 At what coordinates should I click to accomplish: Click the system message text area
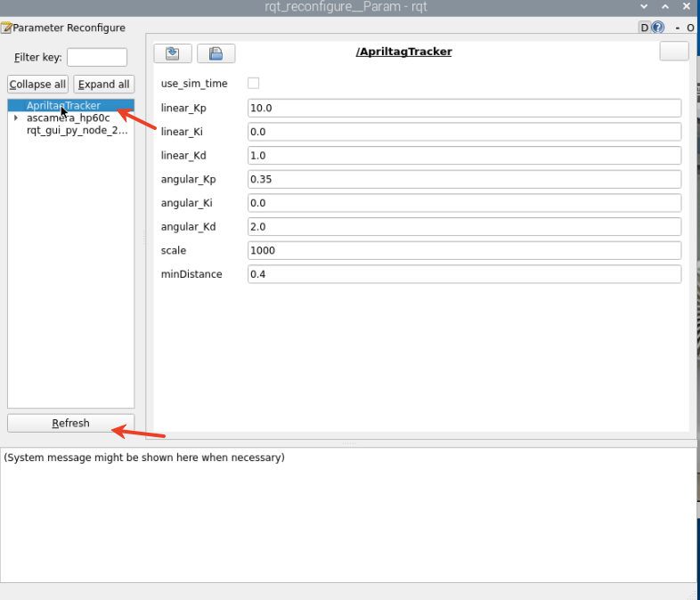pos(348,515)
